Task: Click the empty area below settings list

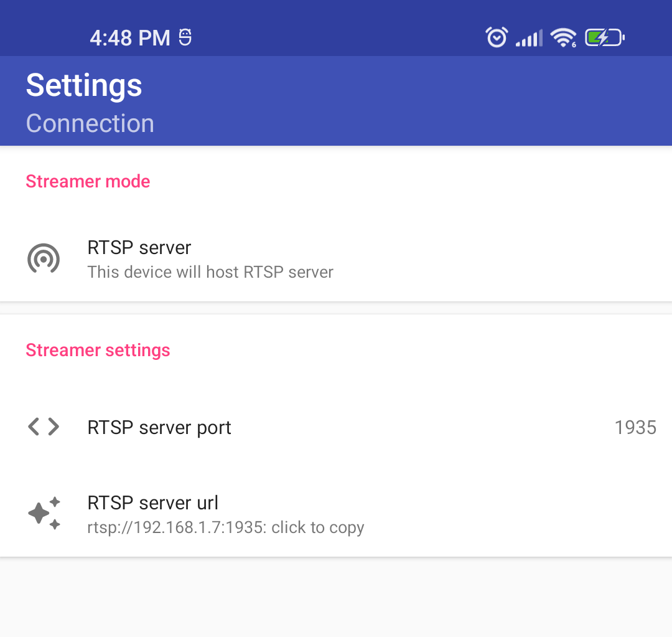Action: (x=336, y=598)
